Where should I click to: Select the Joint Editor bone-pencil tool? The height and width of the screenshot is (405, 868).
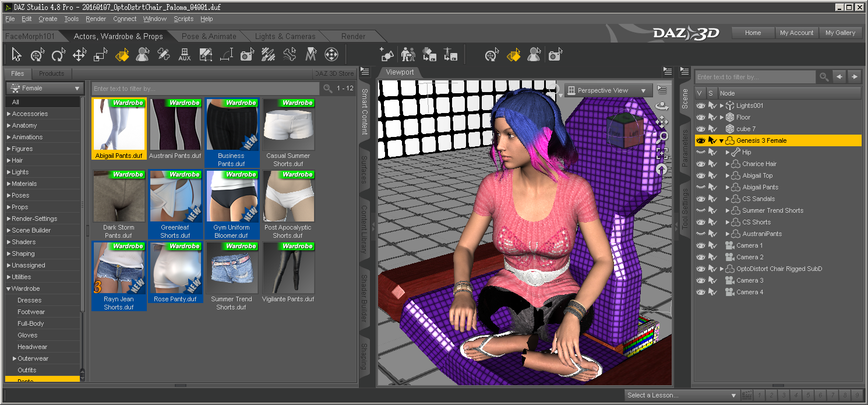(164, 55)
